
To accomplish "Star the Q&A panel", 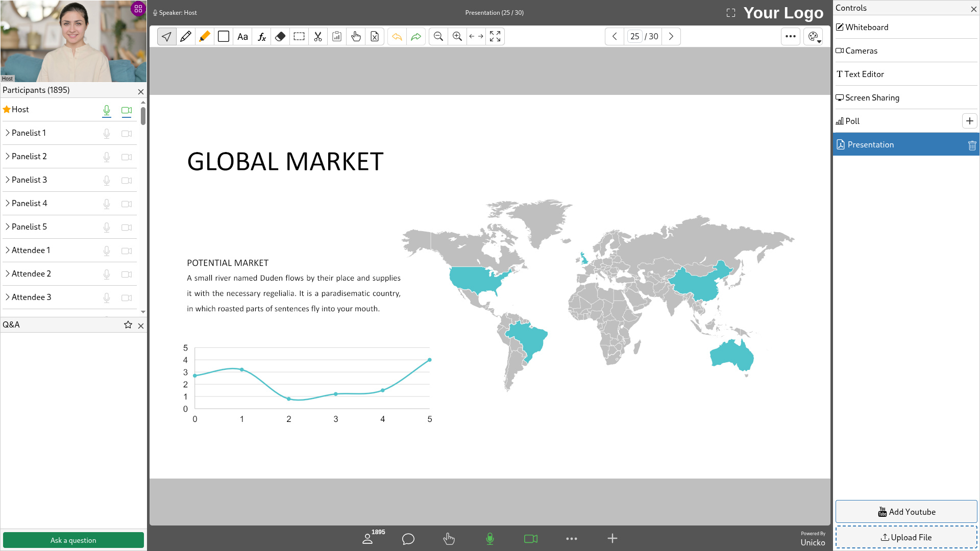I will coord(128,325).
